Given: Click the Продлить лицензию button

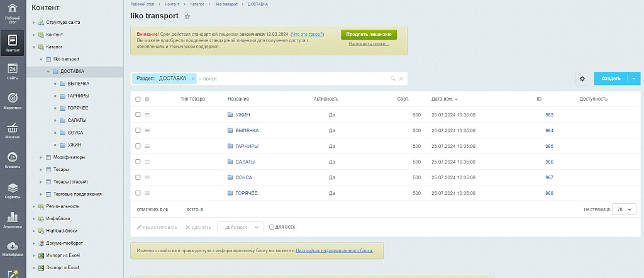Looking at the screenshot, I should click(369, 35).
